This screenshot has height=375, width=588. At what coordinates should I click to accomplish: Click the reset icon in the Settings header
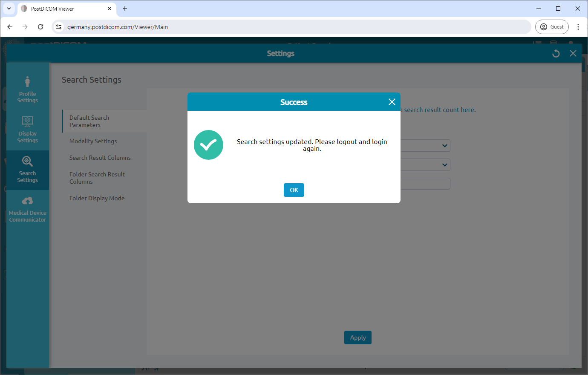click(x=556, y=53)
